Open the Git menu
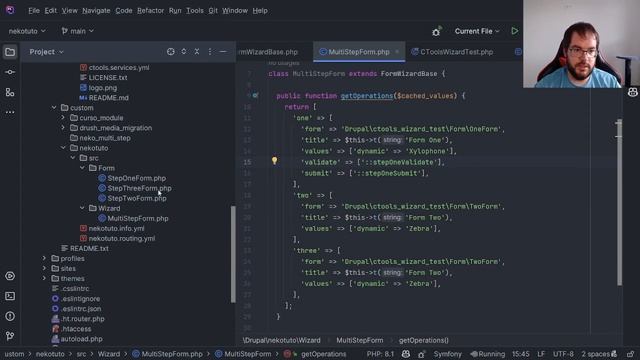This screenshot has height=360, width=640. coord(213,11)
